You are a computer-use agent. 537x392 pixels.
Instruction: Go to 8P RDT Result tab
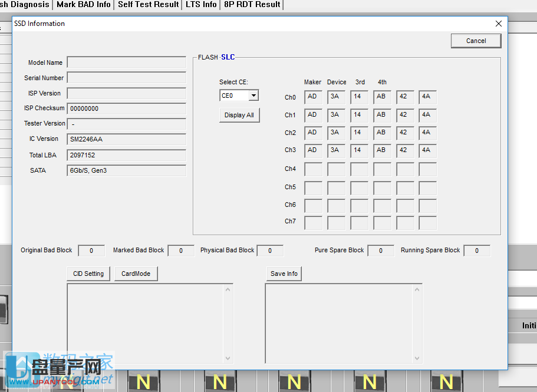[x=252, y=5]
